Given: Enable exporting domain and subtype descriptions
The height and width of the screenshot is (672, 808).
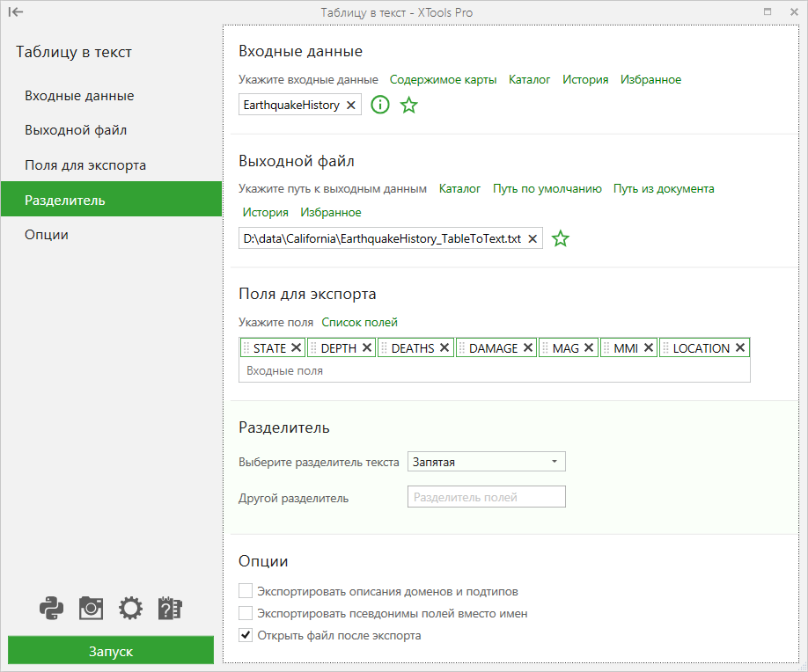Looking at the screenshot, I should 246,591.
